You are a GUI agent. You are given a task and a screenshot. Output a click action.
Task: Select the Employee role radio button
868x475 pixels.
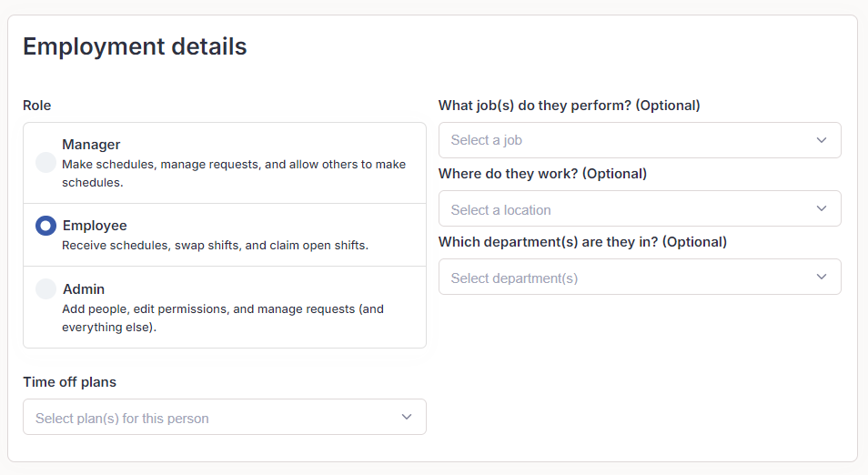tap(45, 226)
